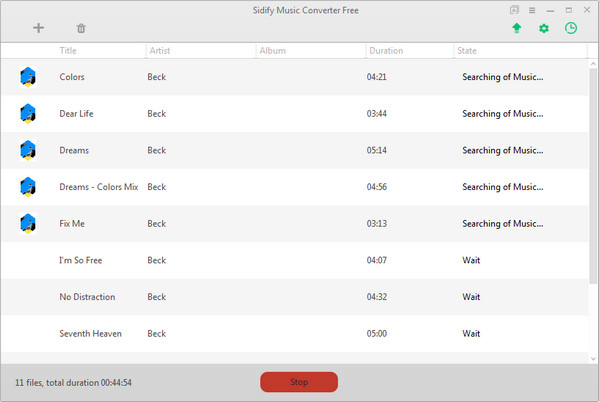Click the album art icon beside Fix Me
Screen dimensions: 599x402
(28, 224)
